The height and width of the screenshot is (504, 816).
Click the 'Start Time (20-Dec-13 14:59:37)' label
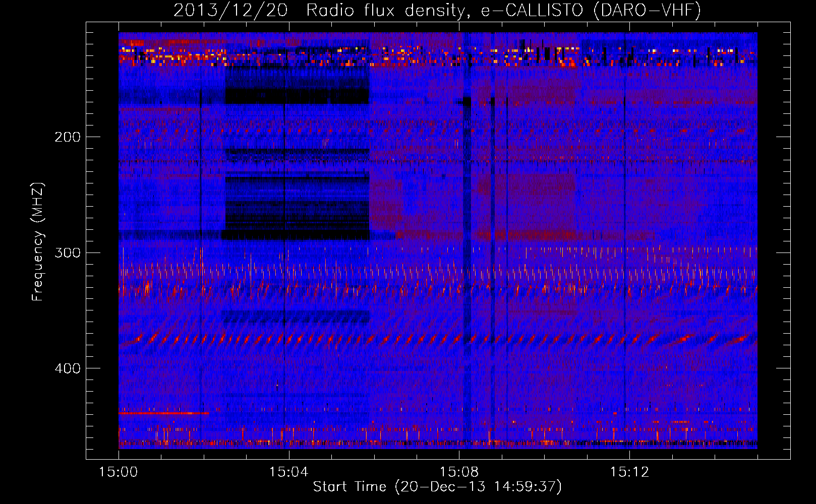pos(437,487)
